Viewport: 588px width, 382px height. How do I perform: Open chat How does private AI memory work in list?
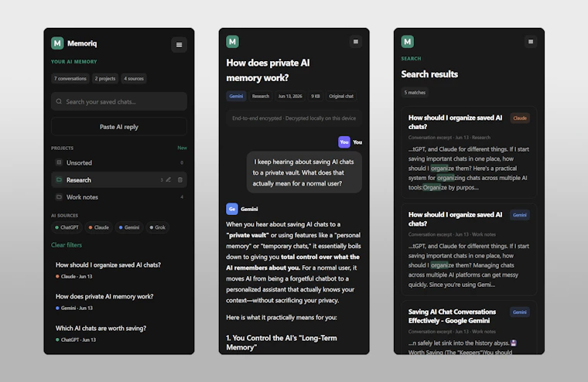tap(119, 302)
